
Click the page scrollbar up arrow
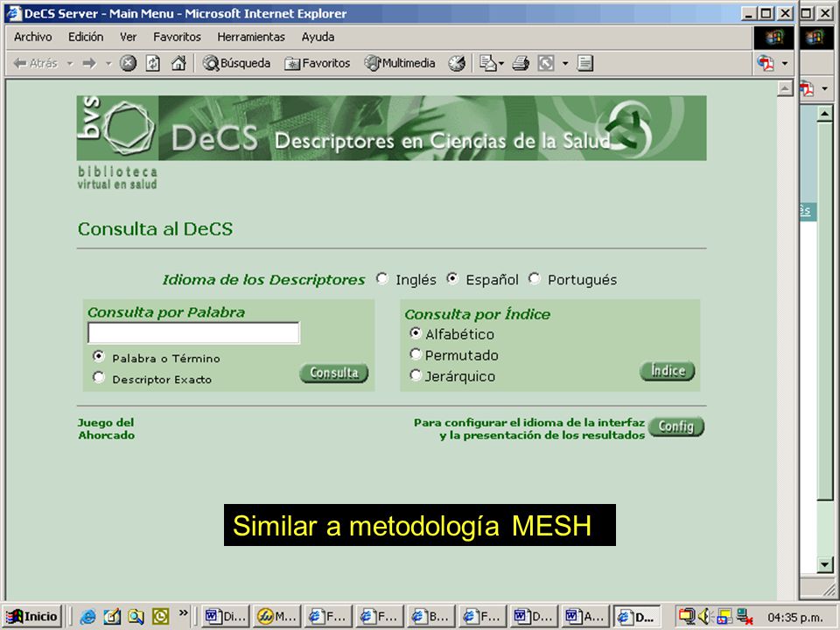(785, 88)
